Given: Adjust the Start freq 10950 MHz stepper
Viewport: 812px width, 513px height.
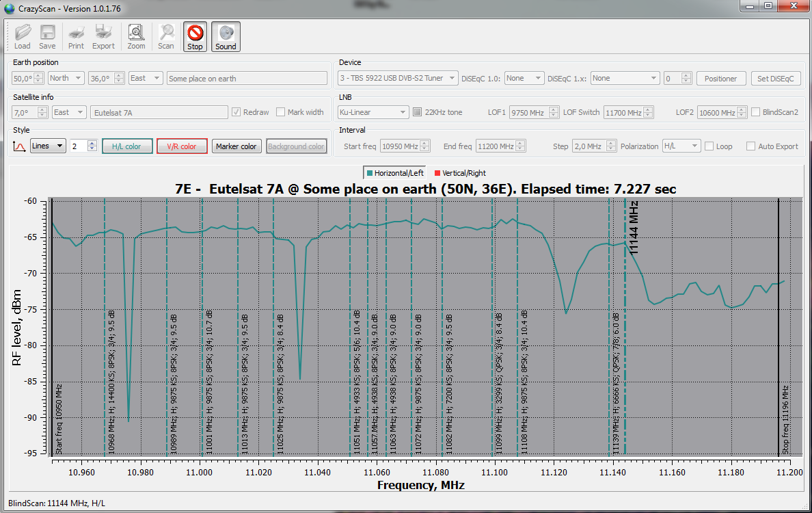Looking at the screenshot, I should click(x=424, y=146).
